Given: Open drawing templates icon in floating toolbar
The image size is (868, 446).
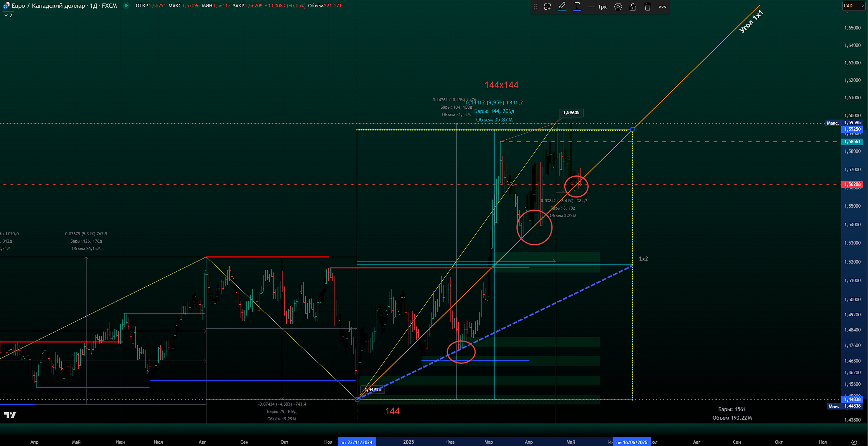Looking at the screenshot, I should tap(547, 7).
